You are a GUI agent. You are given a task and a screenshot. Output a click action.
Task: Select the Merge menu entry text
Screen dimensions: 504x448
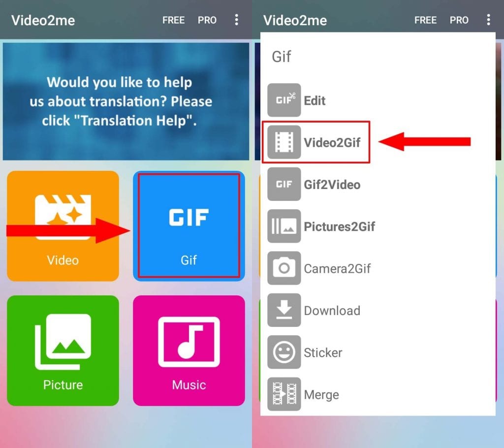321,395
